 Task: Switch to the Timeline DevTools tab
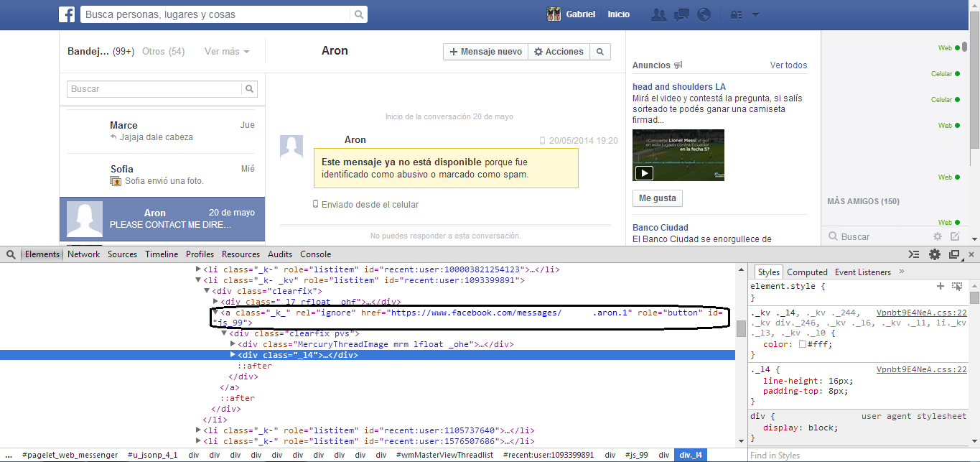tap(162, 254)
